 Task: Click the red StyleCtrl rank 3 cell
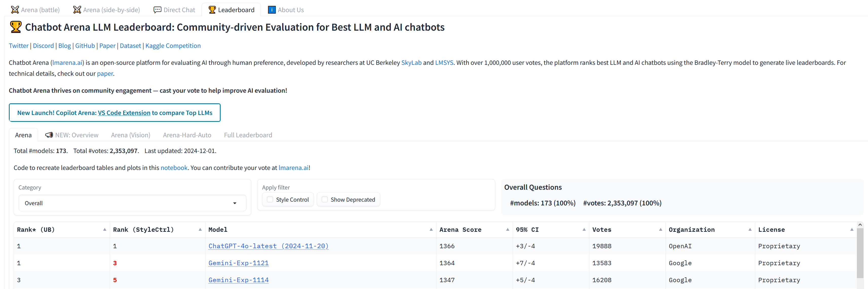(157, 263)
